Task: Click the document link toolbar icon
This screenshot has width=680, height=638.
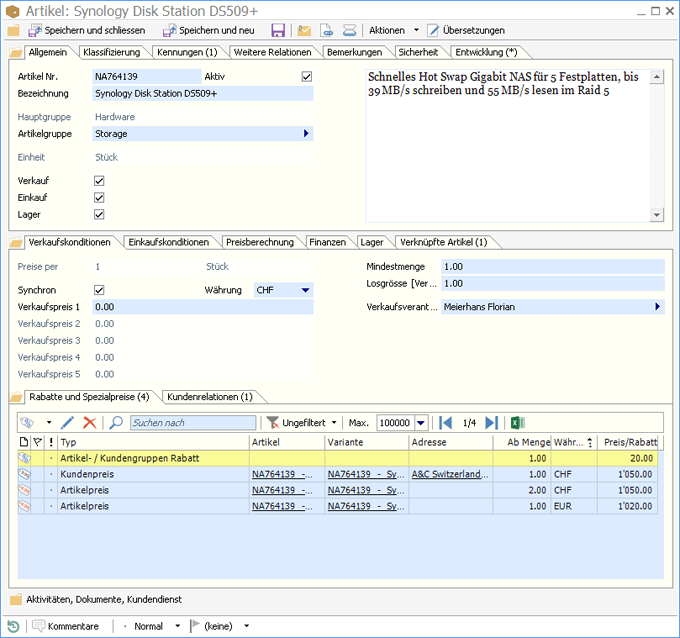Action: 327,30
